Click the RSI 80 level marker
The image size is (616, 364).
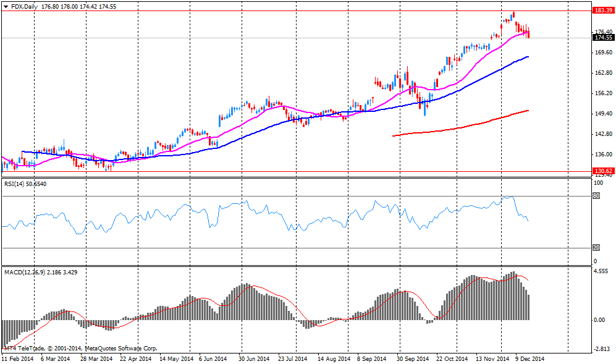[x=596, y=196]
